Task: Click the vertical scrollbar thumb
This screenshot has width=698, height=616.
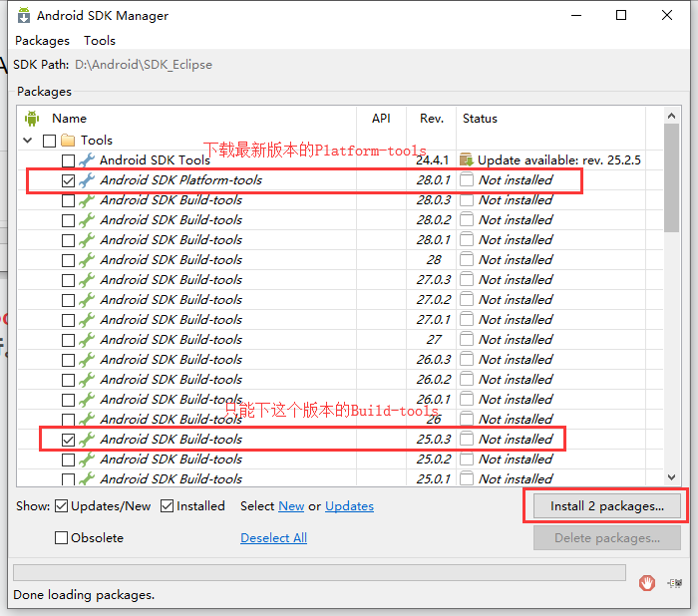Action: [672, 178]
